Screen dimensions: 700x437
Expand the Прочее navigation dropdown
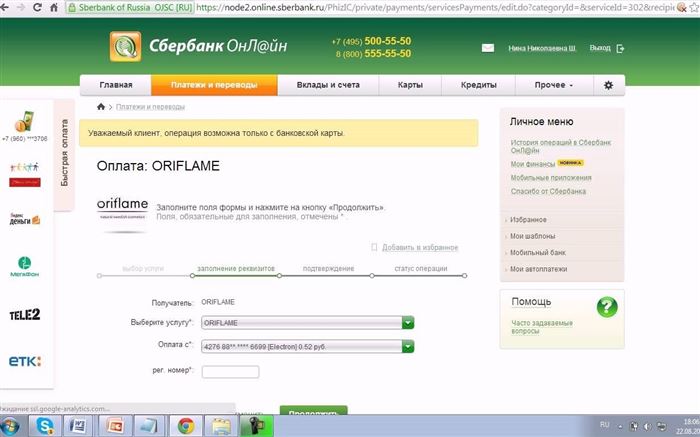coord(554,85)
